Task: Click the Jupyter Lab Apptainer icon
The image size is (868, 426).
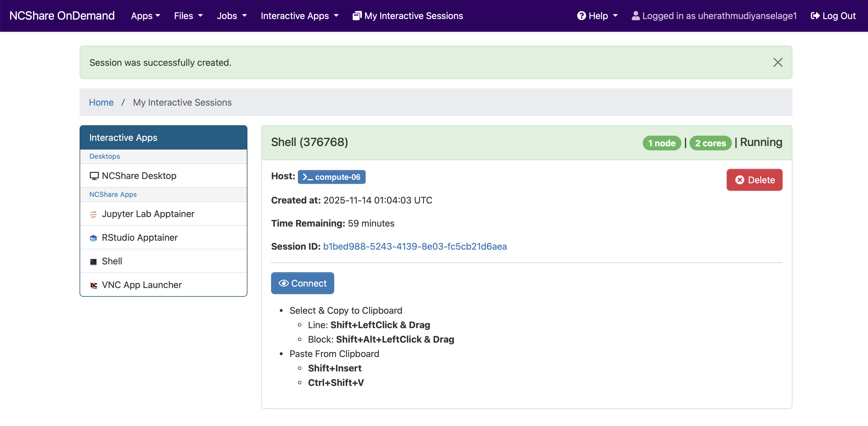Action: click(x=93, y=214)
